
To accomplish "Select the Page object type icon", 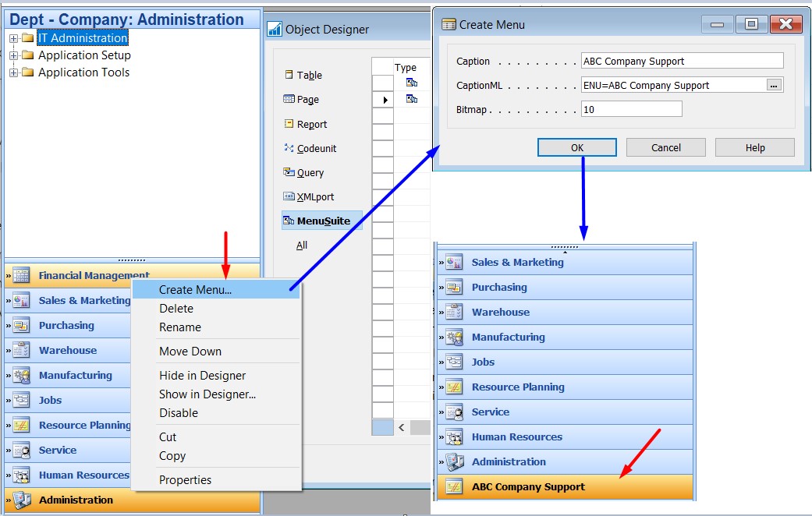I will coord(289,99).
